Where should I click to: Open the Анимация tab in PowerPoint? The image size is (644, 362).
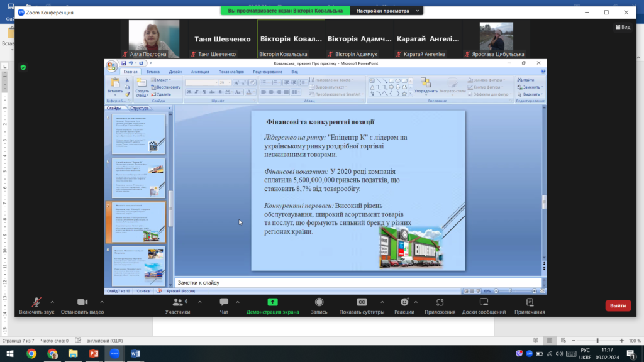click(x=200, y=72)
